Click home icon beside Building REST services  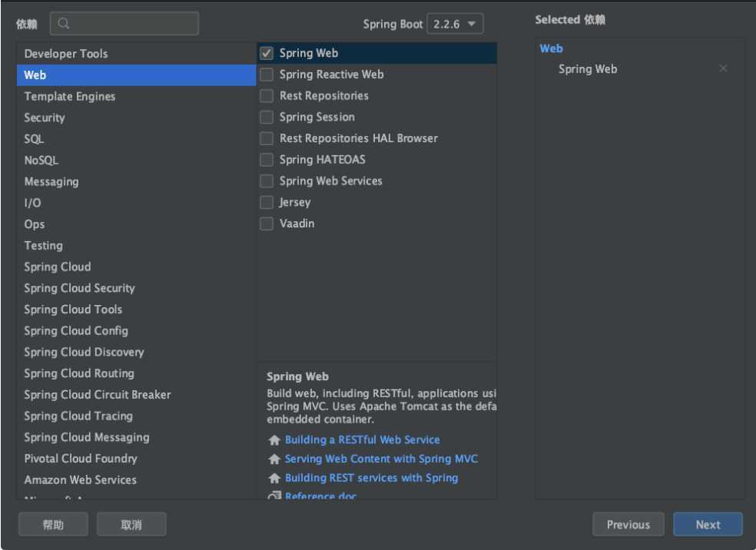(x=274, y=479)
